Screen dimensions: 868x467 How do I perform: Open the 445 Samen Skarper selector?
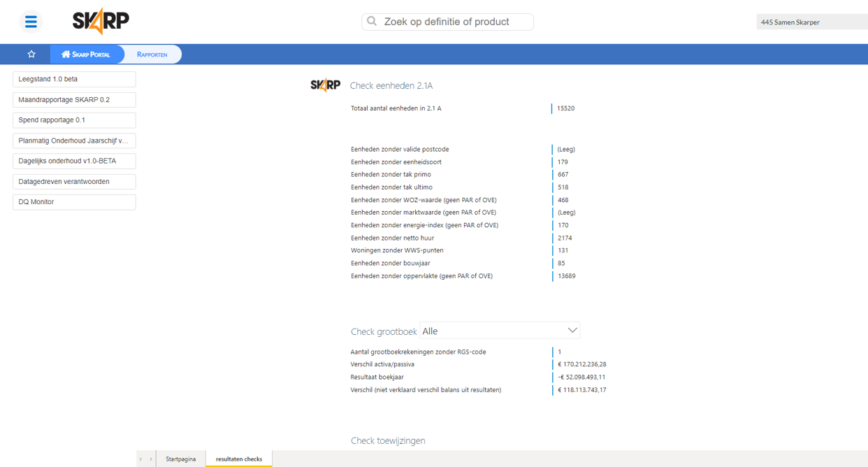pos(811,22)
